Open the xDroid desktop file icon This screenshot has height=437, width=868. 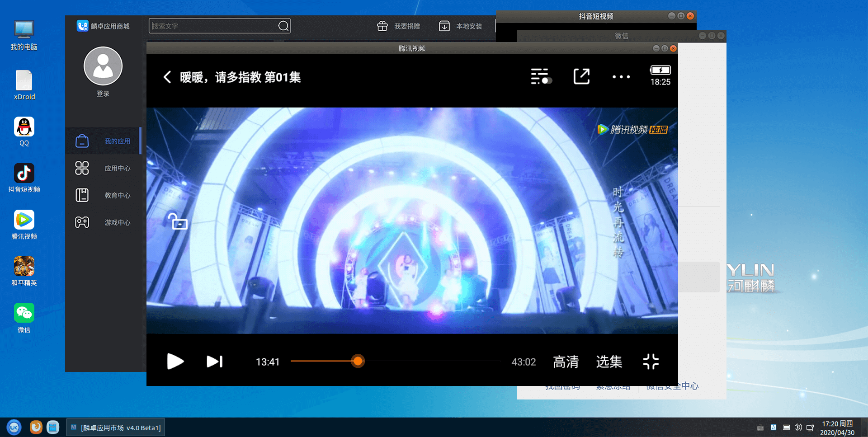click(24, 85)
